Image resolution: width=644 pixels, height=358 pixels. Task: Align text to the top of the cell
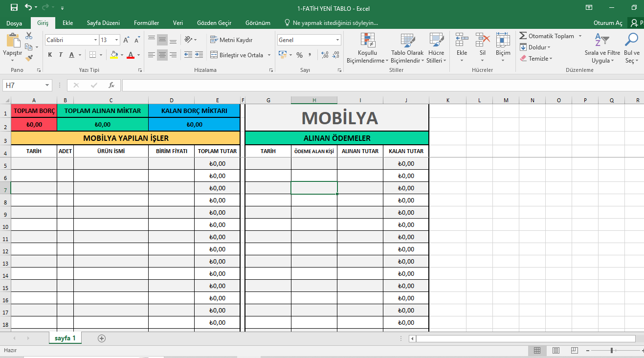[152, 40]
